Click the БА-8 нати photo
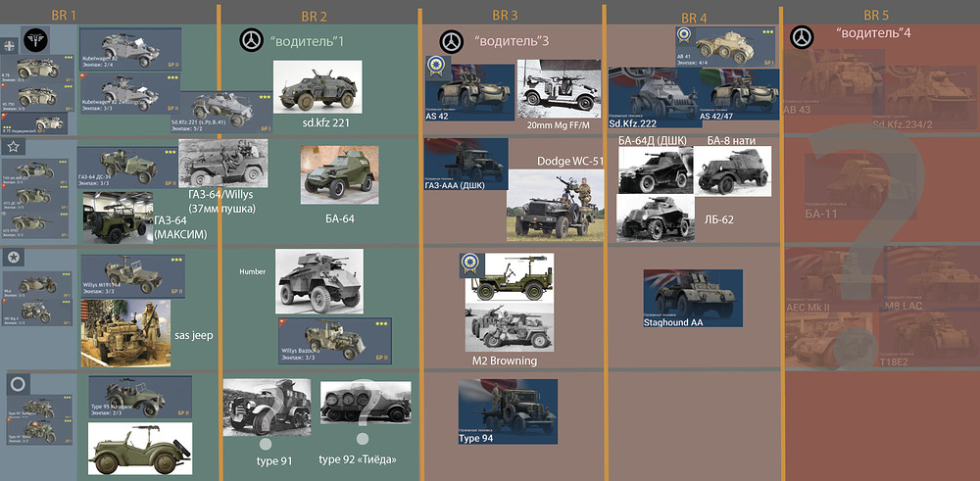This screenshot has height=481, width=980. tap(732, 170)
